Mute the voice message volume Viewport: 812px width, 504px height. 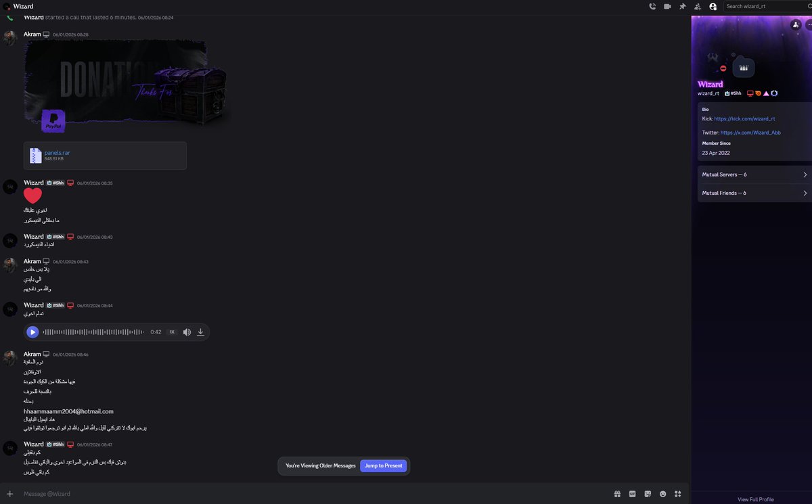coord(187,332)
